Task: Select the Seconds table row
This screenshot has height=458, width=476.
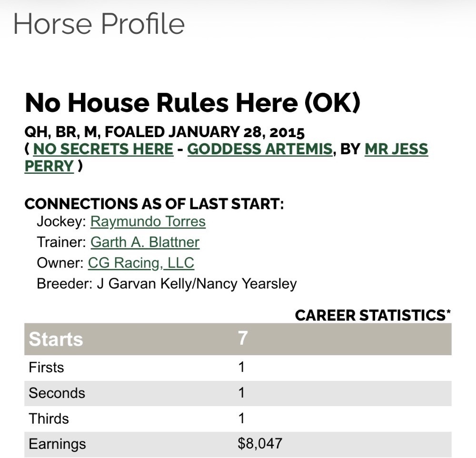Action: tap(238, 393)
